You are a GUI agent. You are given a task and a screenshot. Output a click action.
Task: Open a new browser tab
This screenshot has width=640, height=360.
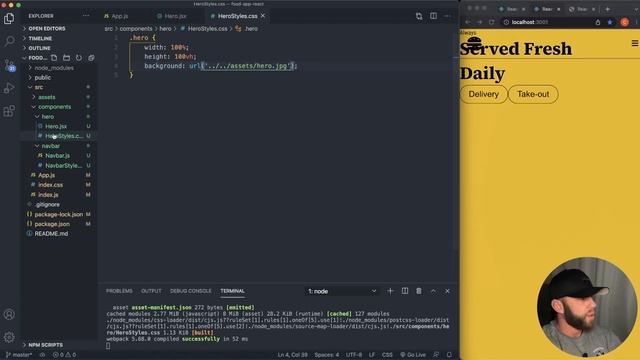coord(607,9)
